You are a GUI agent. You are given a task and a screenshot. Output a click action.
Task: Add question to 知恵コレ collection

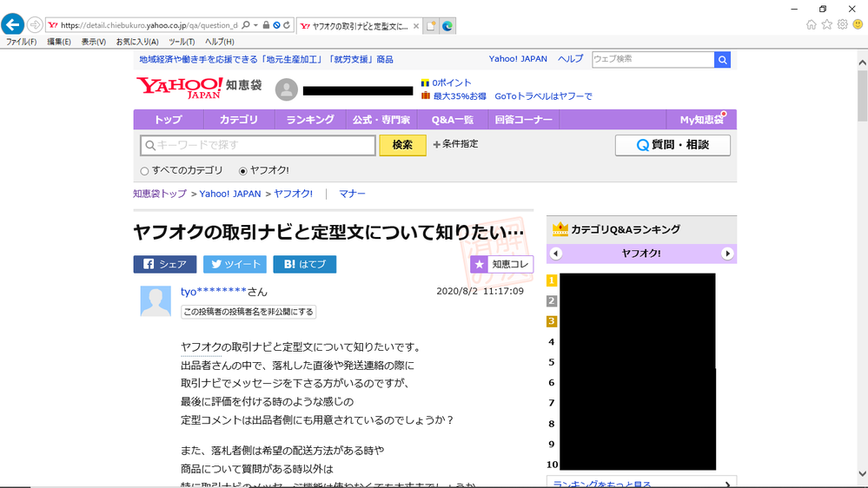(501, 265)
